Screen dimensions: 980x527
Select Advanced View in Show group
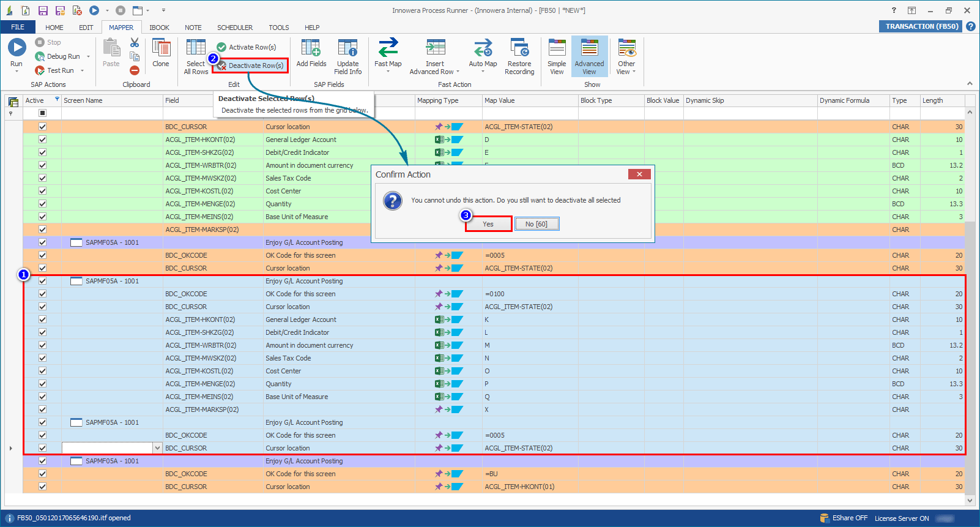click(589, 57)
